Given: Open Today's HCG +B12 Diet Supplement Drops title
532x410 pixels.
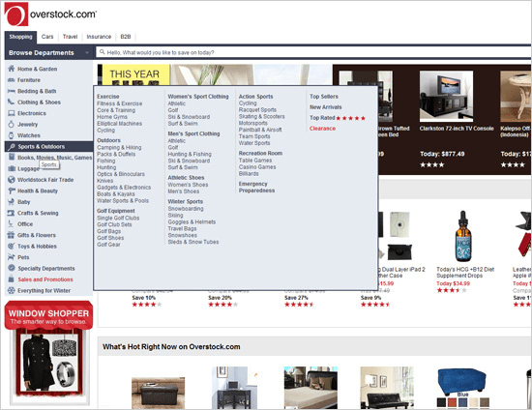Looking at the screenshot, I should tap(465, 273).
